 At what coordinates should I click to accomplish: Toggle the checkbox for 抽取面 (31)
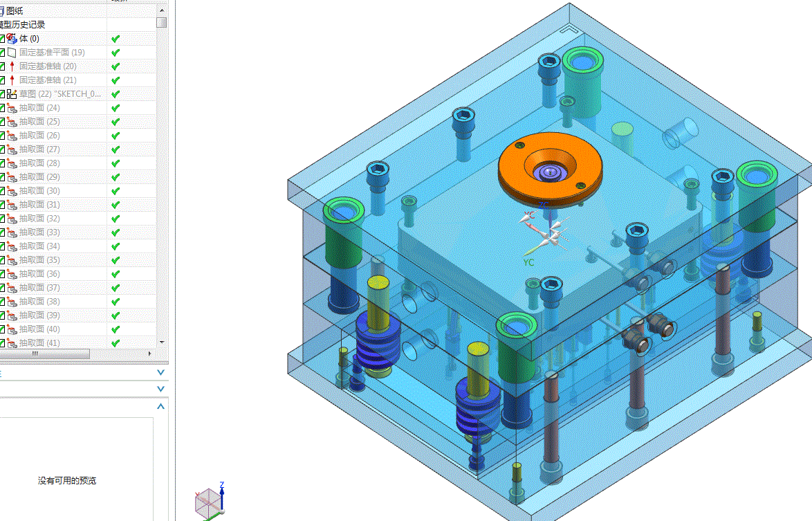tap(2, 205)
